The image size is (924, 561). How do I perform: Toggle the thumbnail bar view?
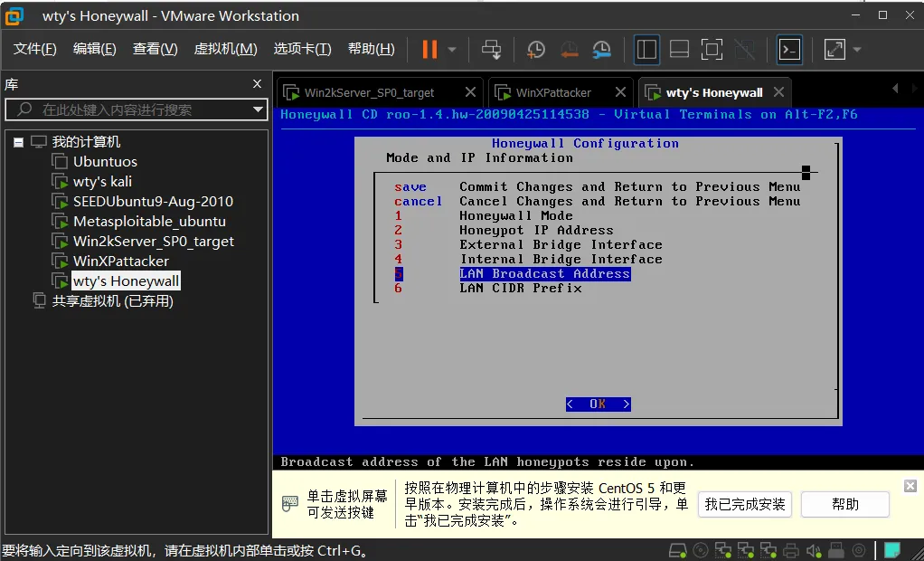coord(679,49)
